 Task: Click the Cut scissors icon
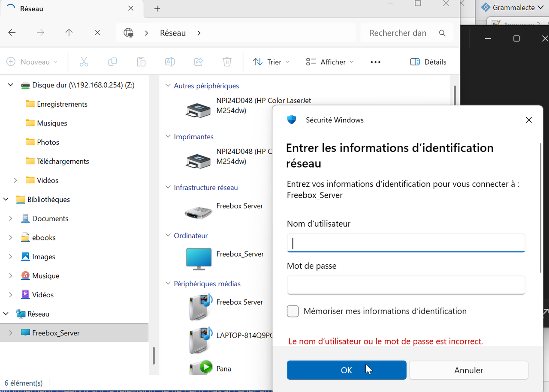point(84,62)
